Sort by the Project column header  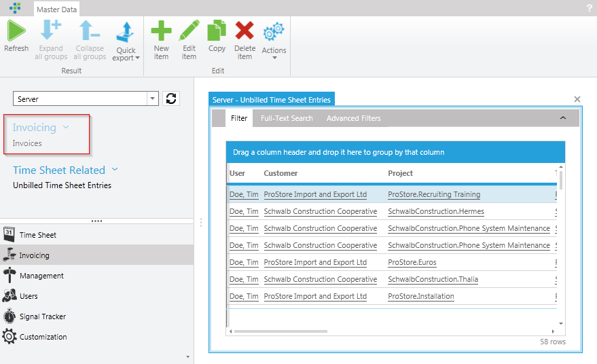(x=400, y=173)
